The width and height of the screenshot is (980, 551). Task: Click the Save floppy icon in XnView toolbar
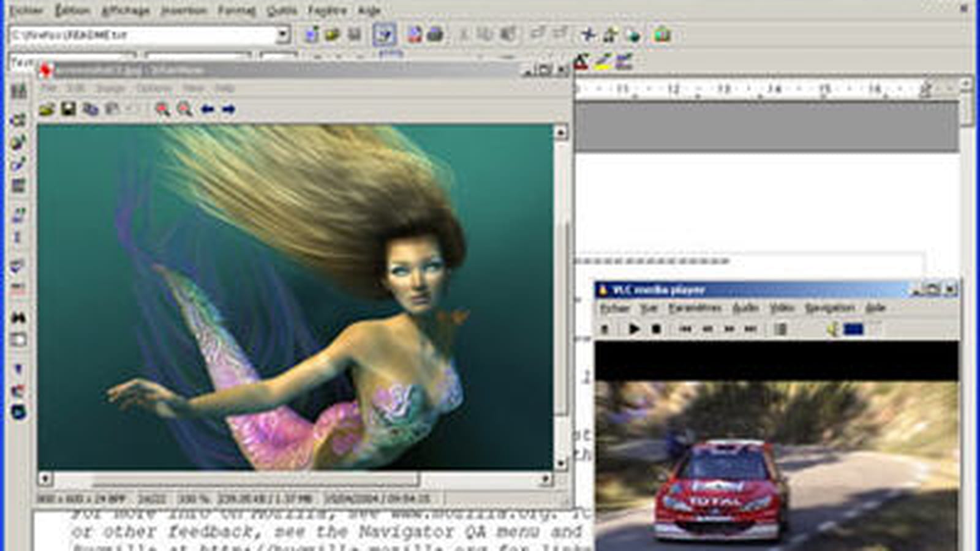click(69, 109)
